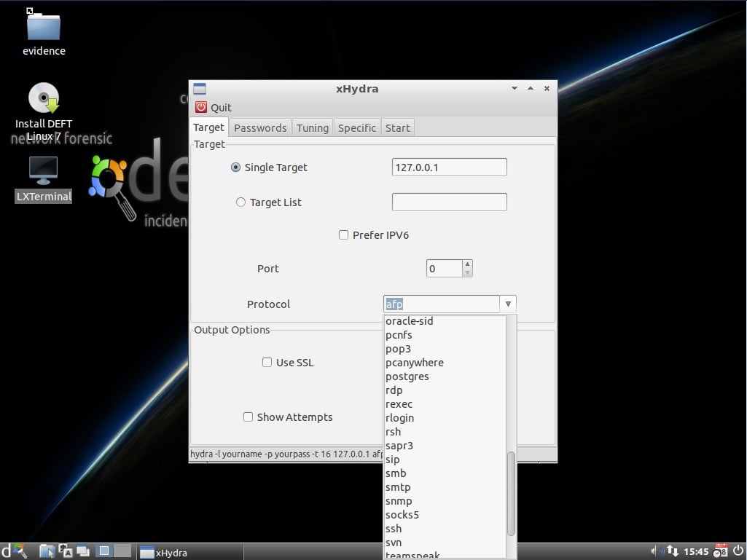The height and width of the screenshot is (560, 747).
Task: Select the Single Target radio button
Action: [x=235, y=167]
